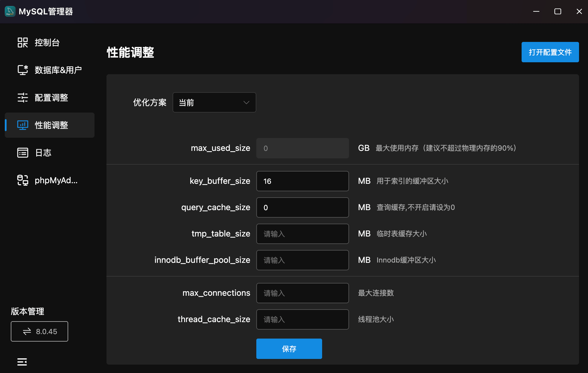
Task: Open the 控制台 menu item
Action: coord(50,43)
